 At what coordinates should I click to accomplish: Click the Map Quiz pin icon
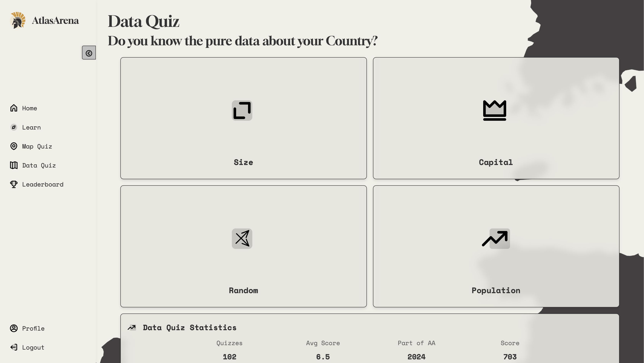(14, 146)
